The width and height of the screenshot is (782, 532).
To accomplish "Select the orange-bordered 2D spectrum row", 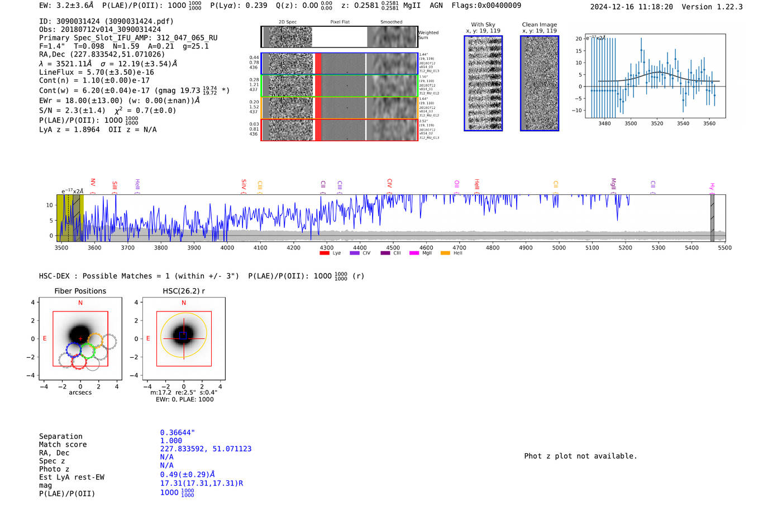I will point(340,108).
